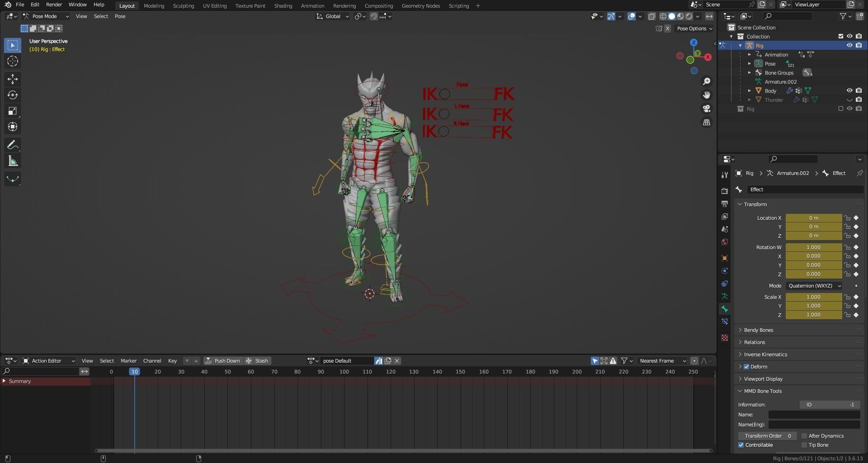Viewport: 868px width, 463px height.
Task: Open the Object properties tab
Action: tap(725, 258)
